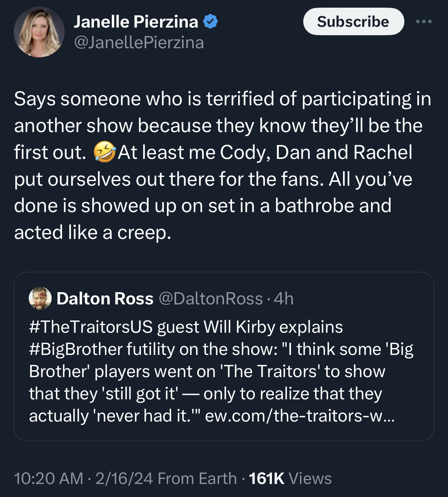Open the three-dot more options menu
448x497 pixels.
tap(424, 22)
